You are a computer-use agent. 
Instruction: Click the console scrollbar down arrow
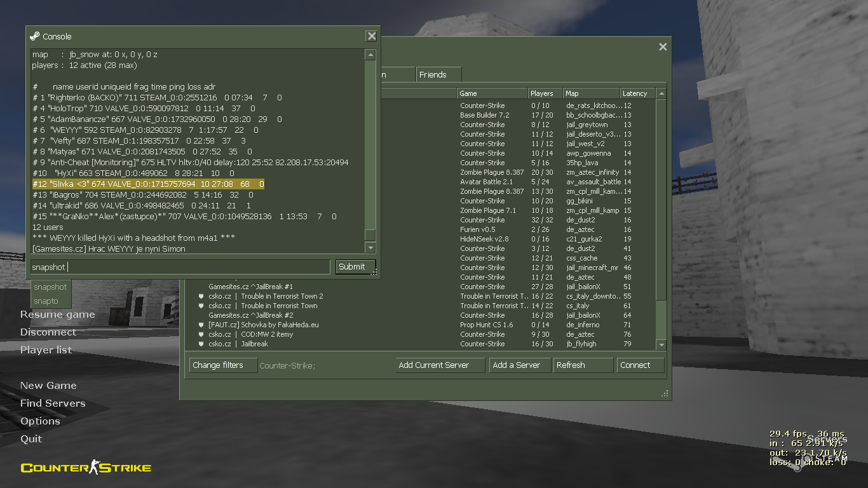[x=370, y=247]
